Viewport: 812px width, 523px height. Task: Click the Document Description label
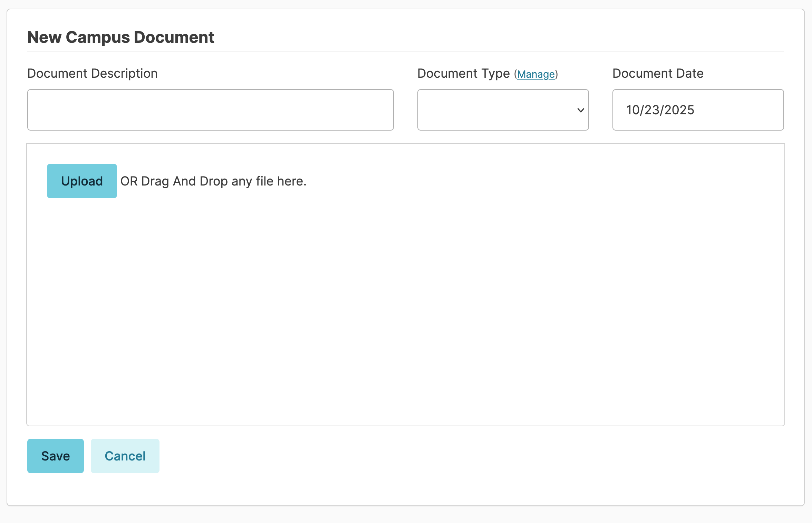pos(92,74)
